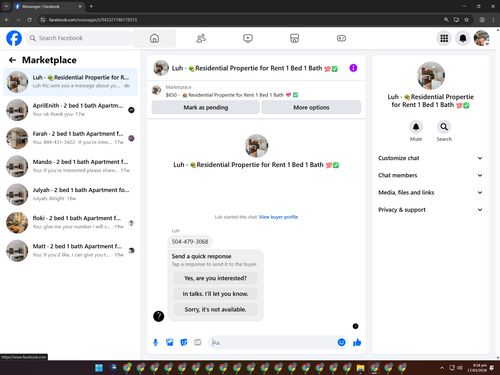Click the Search magnifier in chat info
The width and height of the screenshot is (500, 375).
(x=444, y=127)
